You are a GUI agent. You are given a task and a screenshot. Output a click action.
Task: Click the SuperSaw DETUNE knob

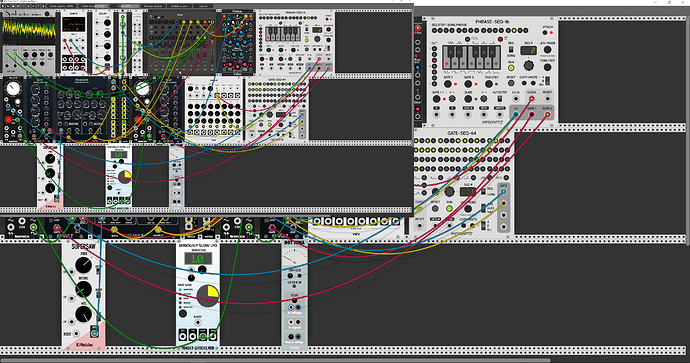click(84, 290)
